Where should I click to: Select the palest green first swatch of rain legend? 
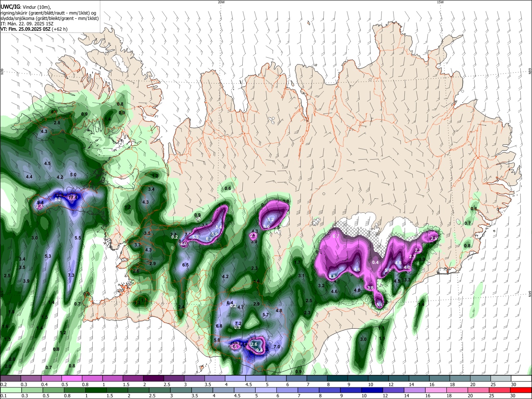[10, 390]
